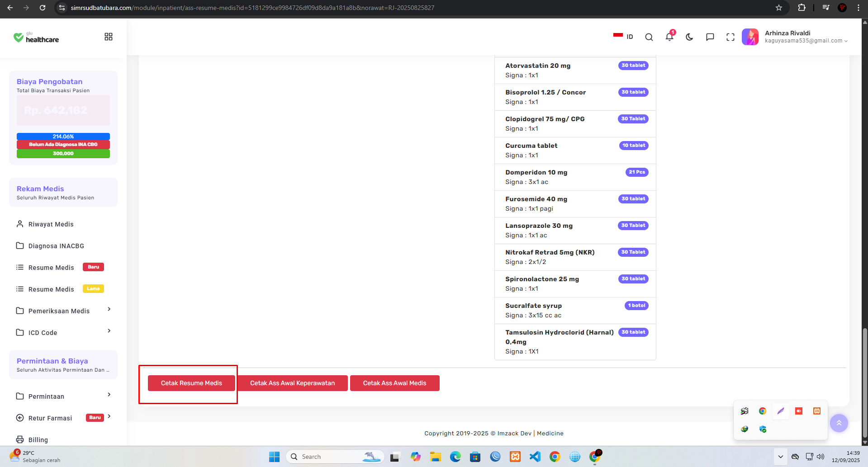Screen dimensions: 868x467
Task: Click the Atorvastatin 20 mg medication entry
Action: coord(575,71)
